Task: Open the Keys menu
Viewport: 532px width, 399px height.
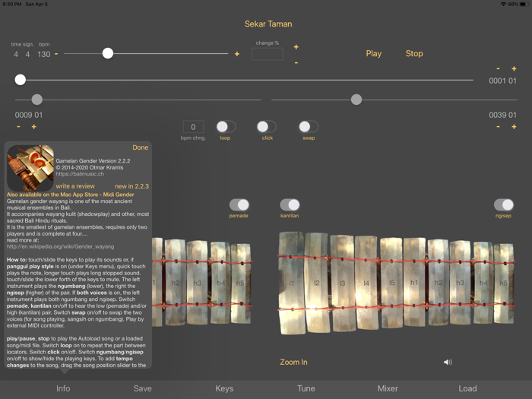Action: pyautogui.click(x=224, y=388)
